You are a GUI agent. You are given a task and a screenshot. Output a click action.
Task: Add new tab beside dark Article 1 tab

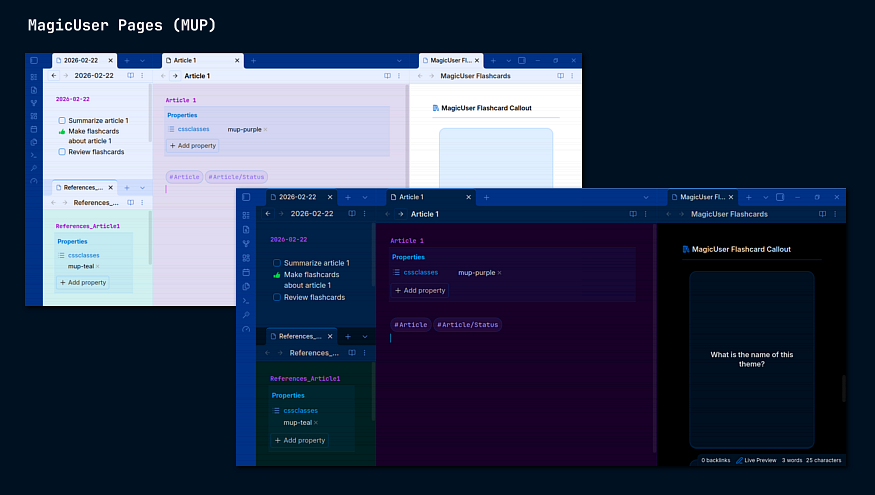click(486, 197)
